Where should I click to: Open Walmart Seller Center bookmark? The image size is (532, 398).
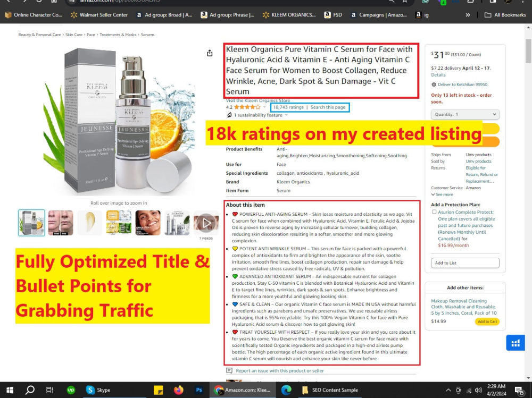click(x=99, y=15)
